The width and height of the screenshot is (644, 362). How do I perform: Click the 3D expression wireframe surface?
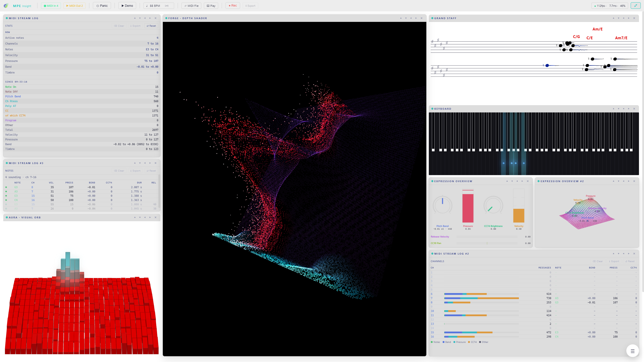pos(587,213)
